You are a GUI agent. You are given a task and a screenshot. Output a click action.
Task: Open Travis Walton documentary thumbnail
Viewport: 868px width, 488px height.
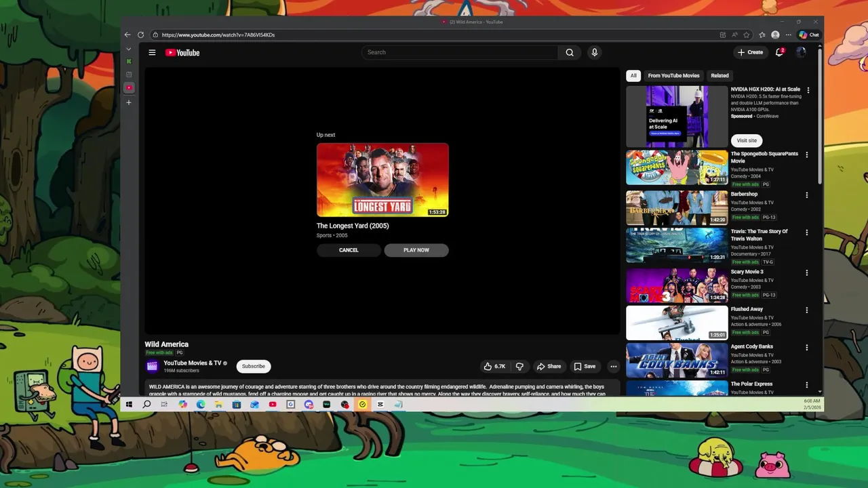click(x=677, y=245)
